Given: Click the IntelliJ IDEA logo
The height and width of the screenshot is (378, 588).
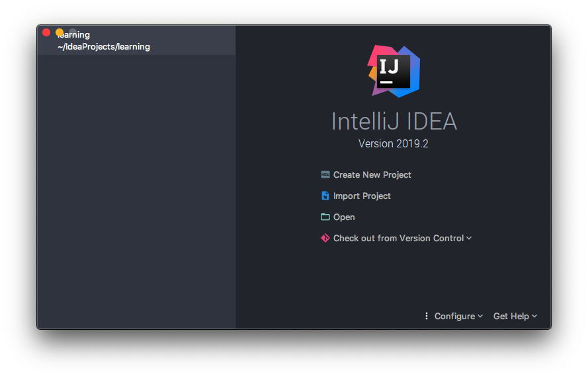Looking at the screenshot, I should (394, 71).
